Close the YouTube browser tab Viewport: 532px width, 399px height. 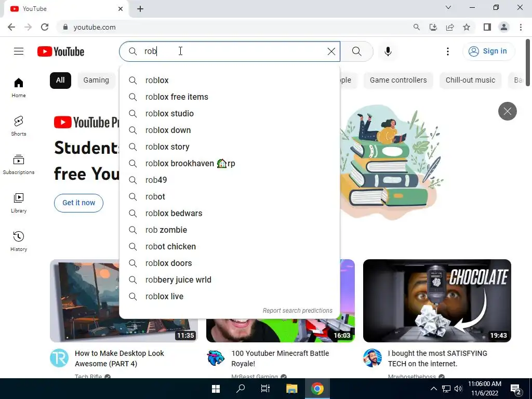click(121, 9)
